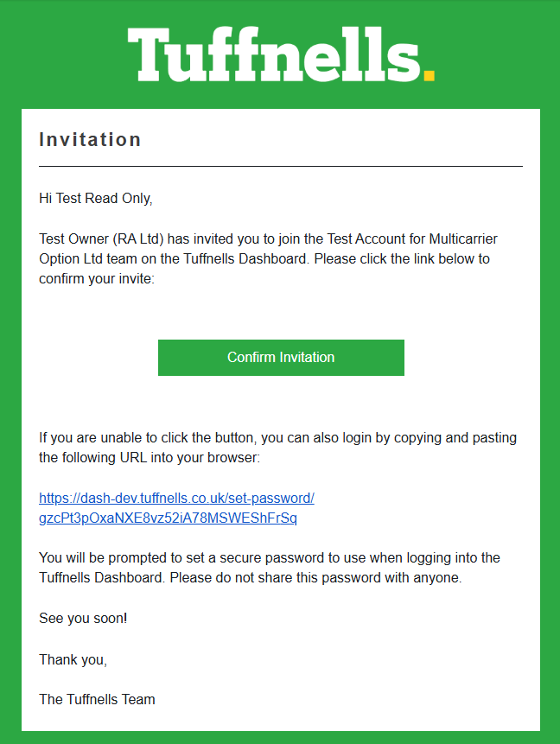Click "If you are unable to click" sentence
Screen dimensions: 560x744
121,437
